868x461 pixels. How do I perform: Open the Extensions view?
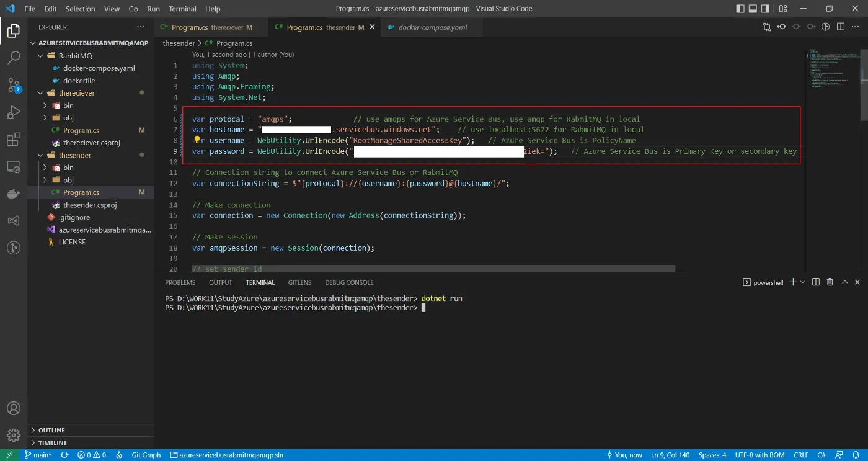[x=14, y=140]
